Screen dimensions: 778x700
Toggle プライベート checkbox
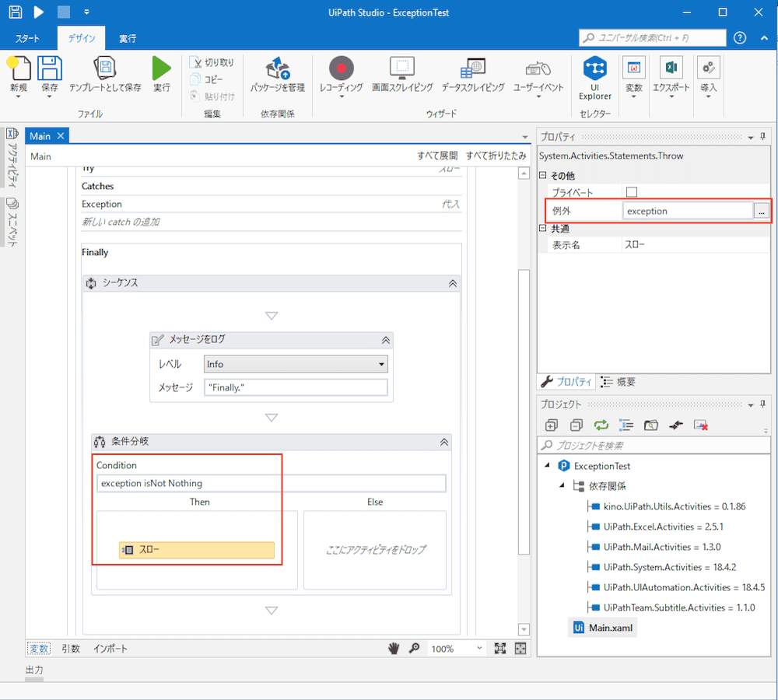[632, 192]
